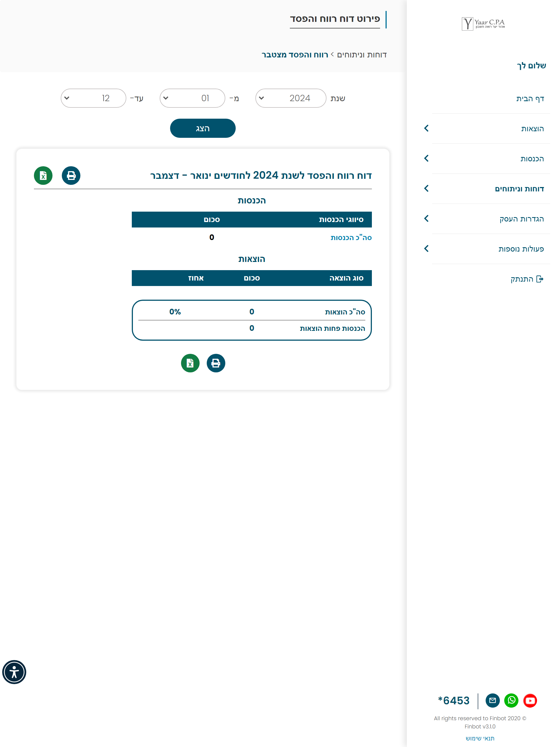This screenshot has height=747, width=560.
Task: Expand the הגדרות העסק sidebar chevron
Action: click(x=426, y=218)
